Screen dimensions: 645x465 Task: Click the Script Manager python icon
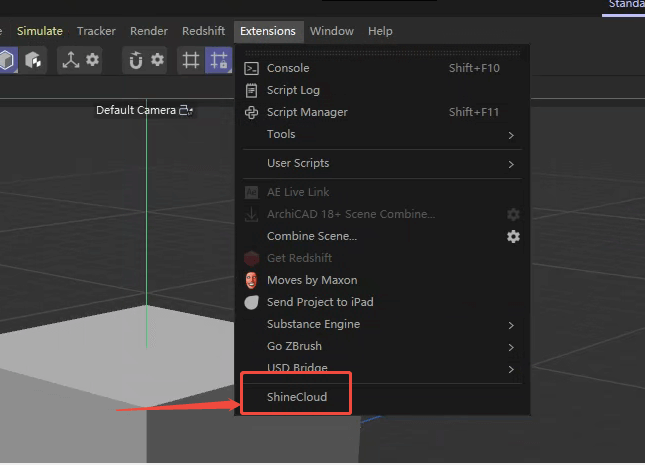pyautogui.click(x=251, y=112)
